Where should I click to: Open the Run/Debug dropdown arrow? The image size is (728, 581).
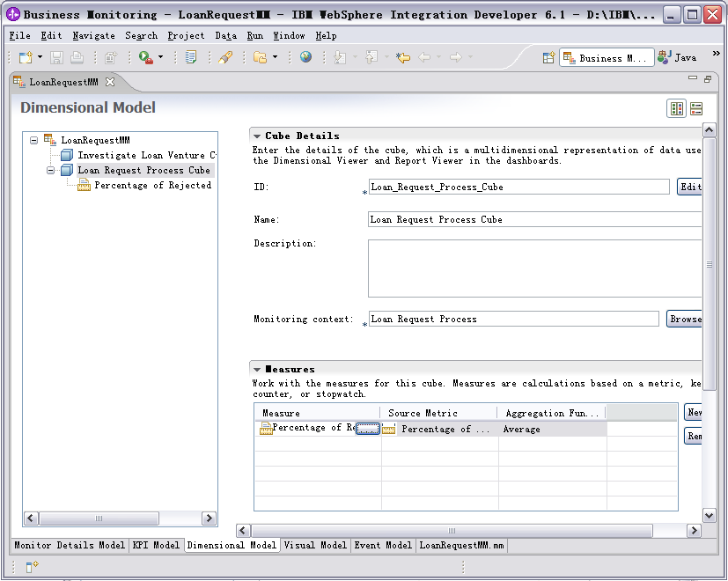click(x=160, y=57)
